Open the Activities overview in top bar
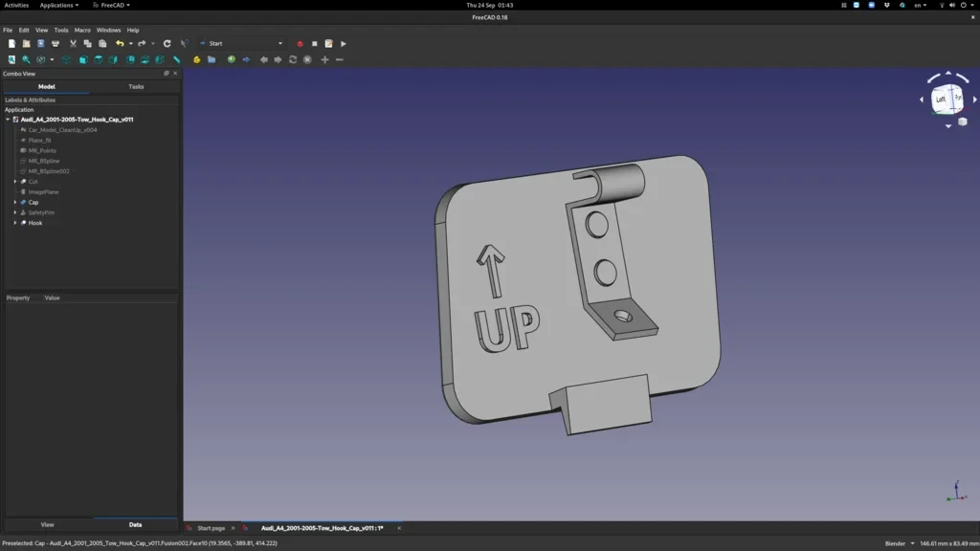This screenshot has height=551, width=980. [16, 5]
